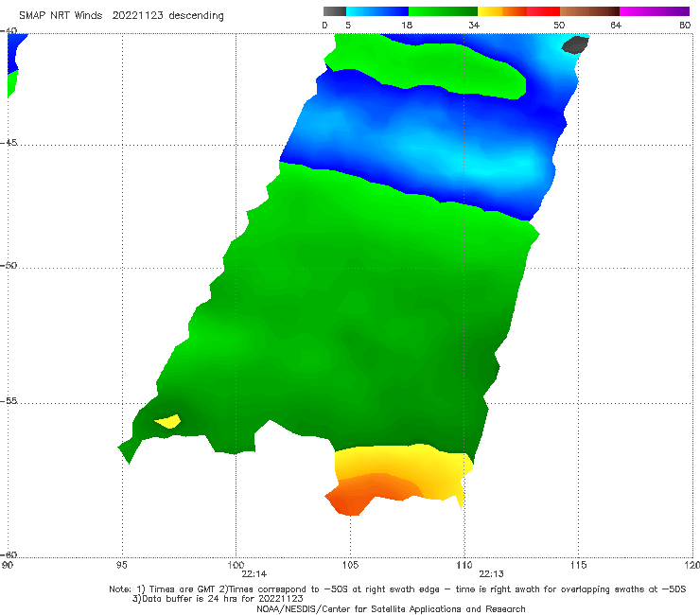Viewport: 700px width, 615px height.
Task: Click the brown segment of the color bar
Action: coord(589,11)
